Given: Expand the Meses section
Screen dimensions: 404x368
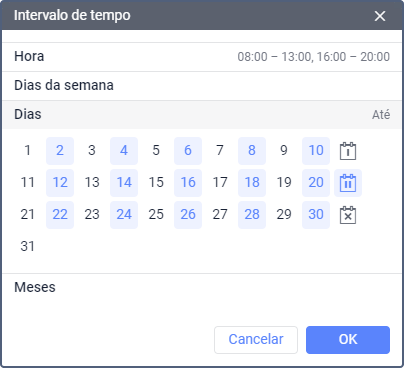Looking at the screenshot, I should point(202,287).
